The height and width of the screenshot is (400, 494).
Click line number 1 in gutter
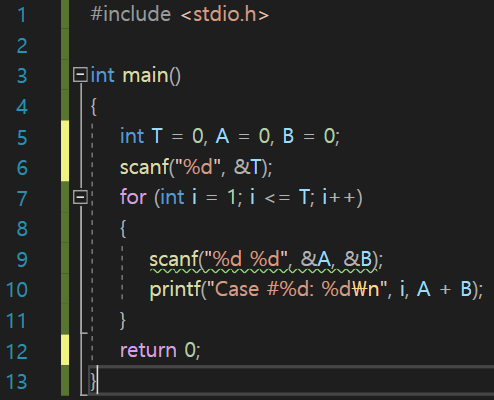pyautogui.click(x=22, y=15)
